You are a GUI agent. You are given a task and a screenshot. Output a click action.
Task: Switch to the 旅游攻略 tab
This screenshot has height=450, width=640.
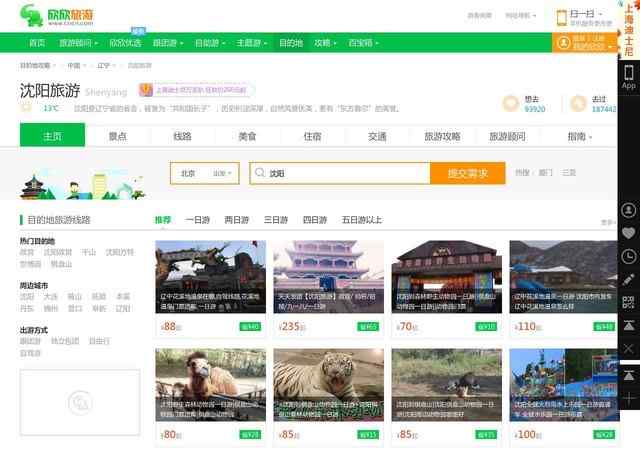pyautogui.click(x=442, y=136)
